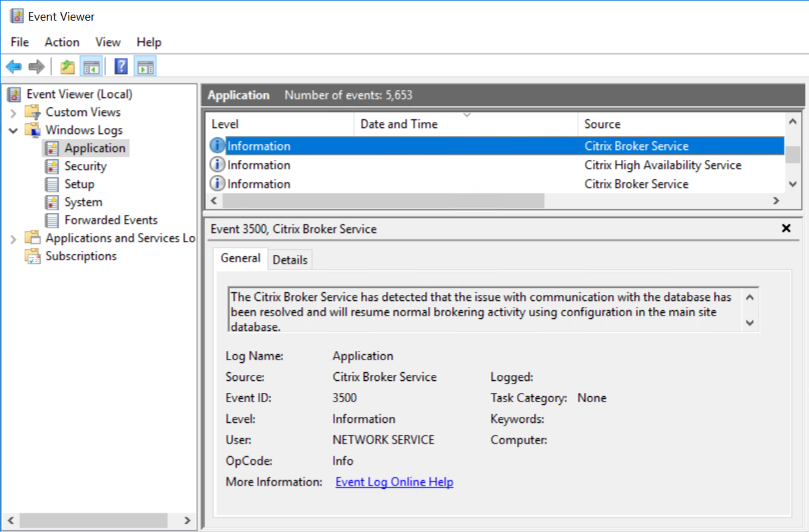Image resolution: width=809 pixels, height=532 pixels.
Task: Open the Forwarded Events log icon
Action: (x=51, y=220)
